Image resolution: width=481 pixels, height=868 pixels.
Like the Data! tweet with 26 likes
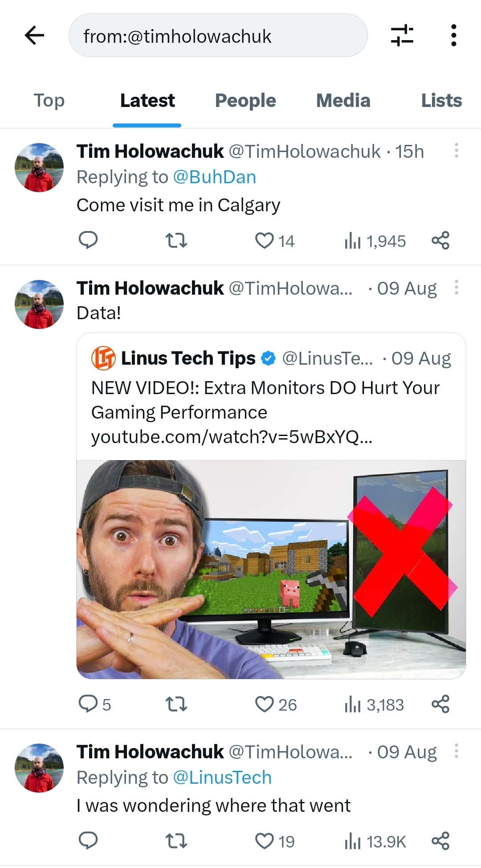(276, 704)
